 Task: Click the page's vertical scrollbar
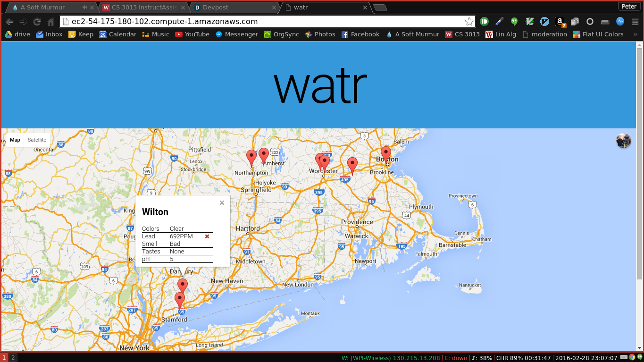tap(639, 163)
